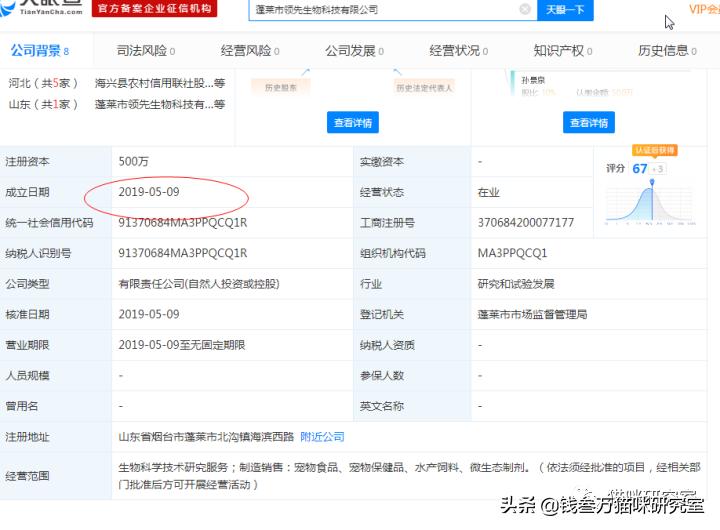Click the 历史股东 node in the chart
This screenshot has height=530, width=720.
point(281,87)
